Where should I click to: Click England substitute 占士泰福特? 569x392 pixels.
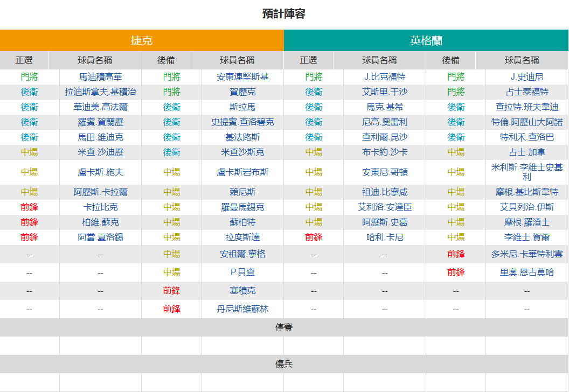(528, 92)
